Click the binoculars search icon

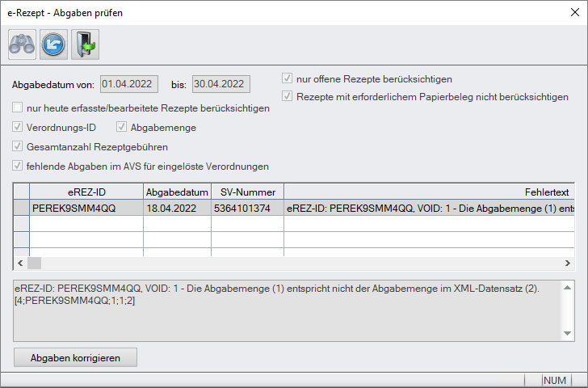coord(22,45)
